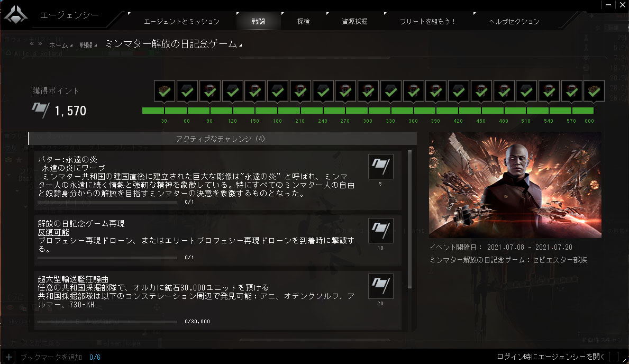Click the 20-point flag for 超大型輸送艦狂騒曲

pyautogui.click(x=381, y=286)
